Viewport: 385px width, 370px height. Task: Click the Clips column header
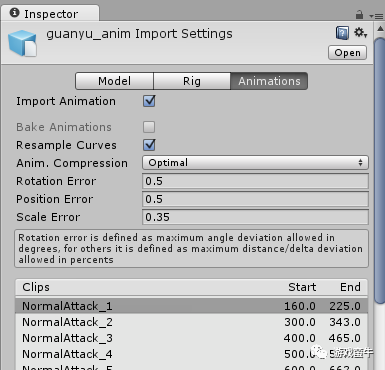pyautogui.click(x=36, y=287)
